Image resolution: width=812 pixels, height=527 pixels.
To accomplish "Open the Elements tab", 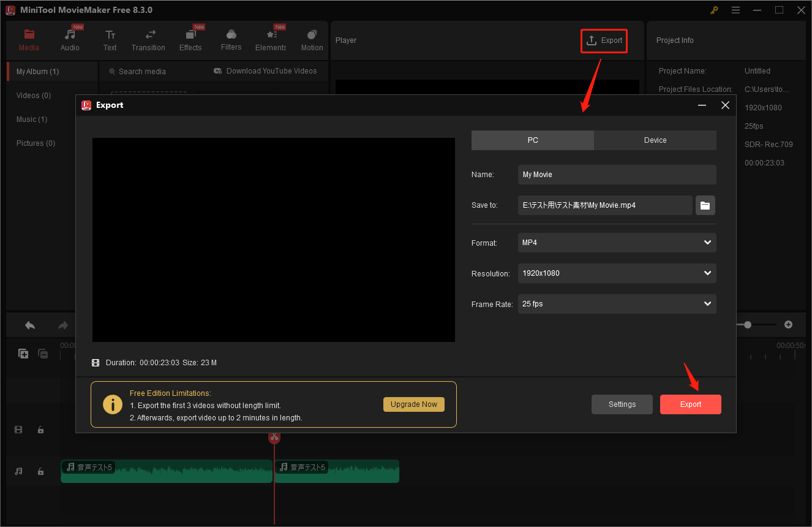I will pyautogui.click(x=271, y=40).
